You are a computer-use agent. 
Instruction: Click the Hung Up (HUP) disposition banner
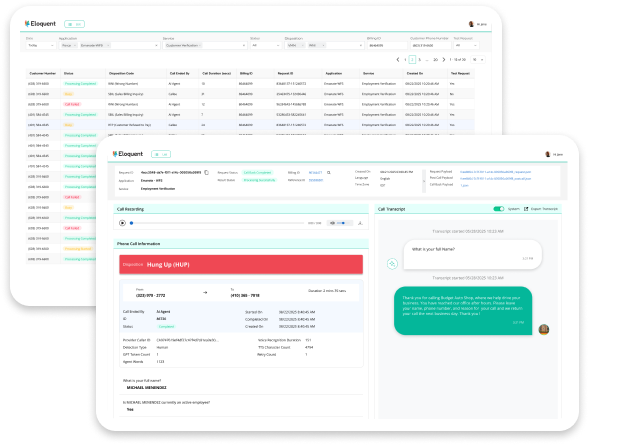click(241, 264)
